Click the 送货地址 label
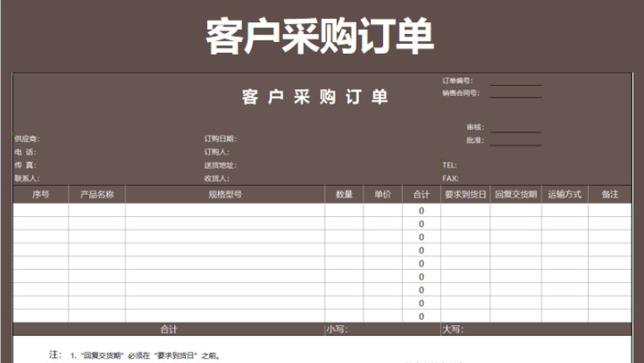 220,165
